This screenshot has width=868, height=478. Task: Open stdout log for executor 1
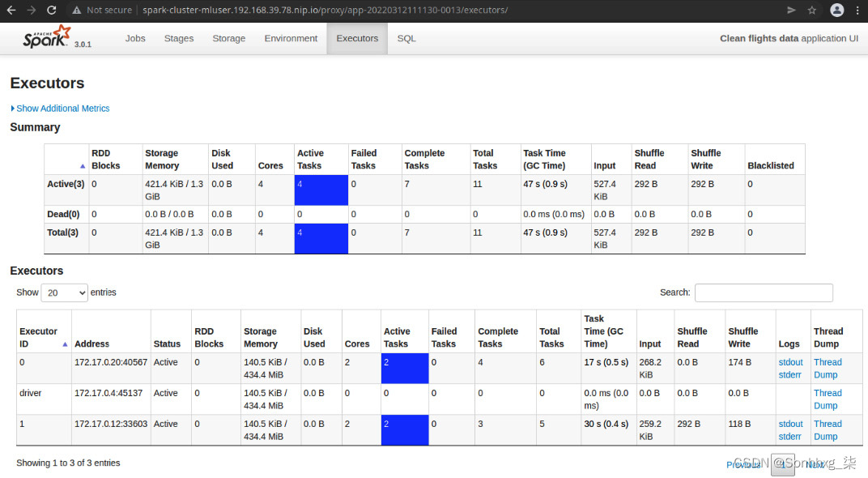(790, 423)
